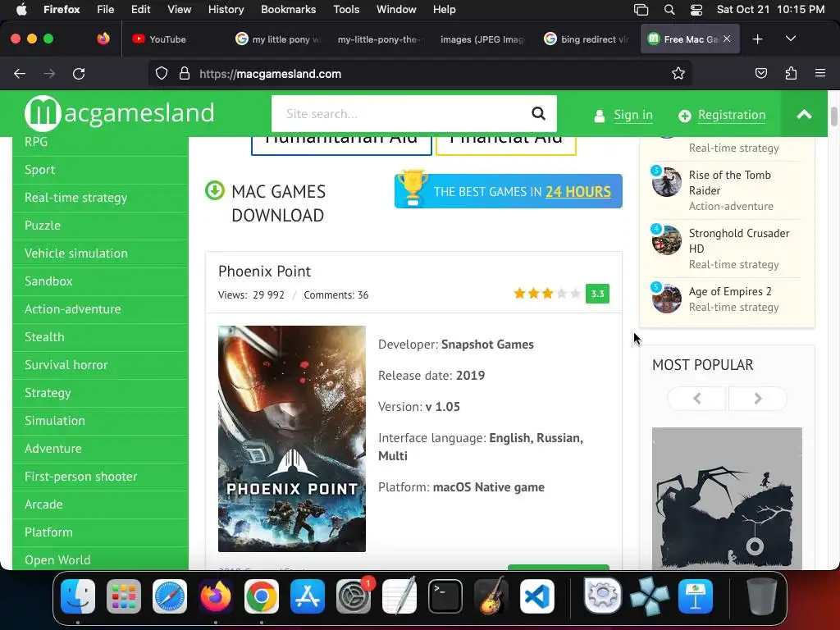Open Age of Empires 2 entry

click(729, 291)
